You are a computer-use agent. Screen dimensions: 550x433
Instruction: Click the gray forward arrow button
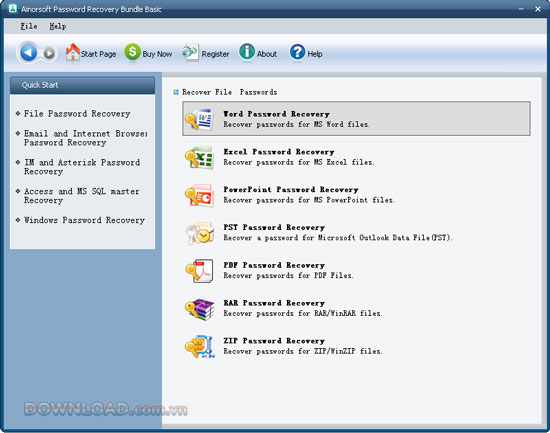pyautogui.click(x=49, y=53)
